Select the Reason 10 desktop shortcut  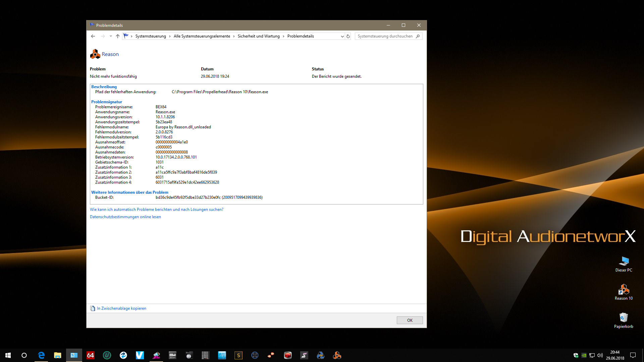tap(624, 292)
